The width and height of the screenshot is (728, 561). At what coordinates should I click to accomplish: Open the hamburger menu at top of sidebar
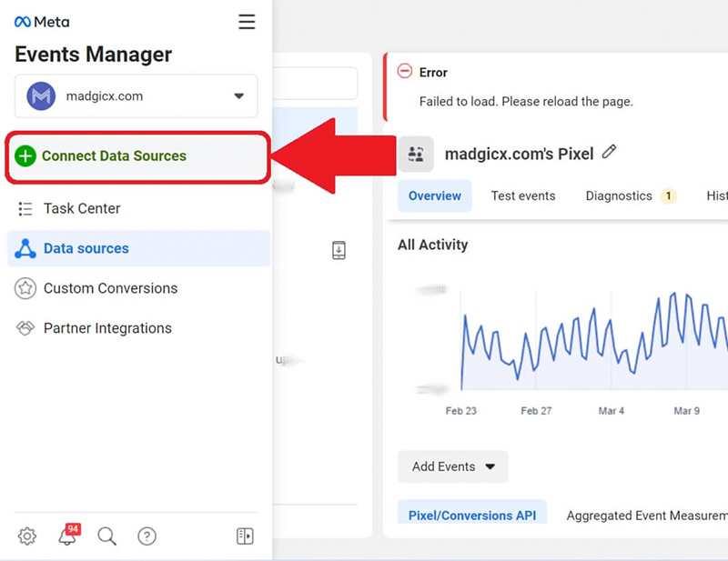coord(247,22)
